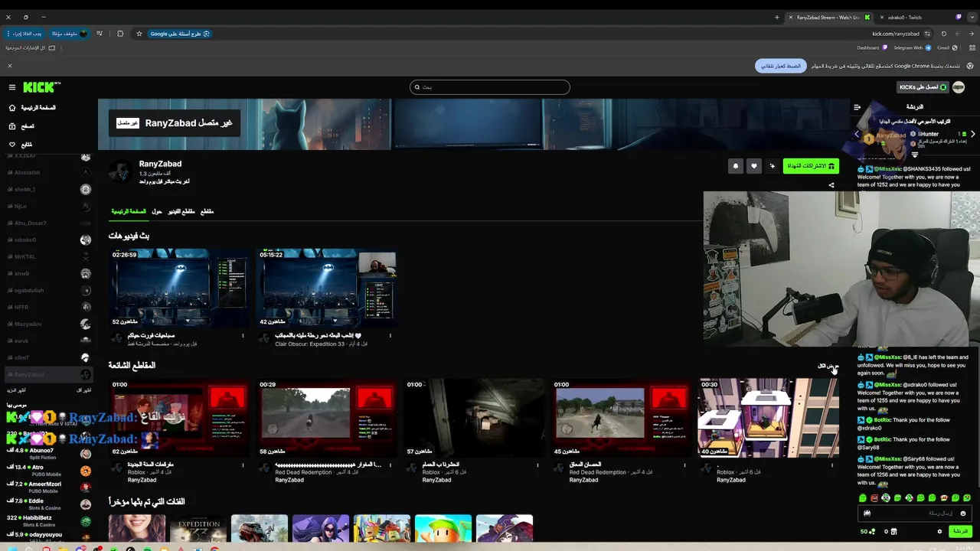Open options menu for the 57-view clip

click(537, 465)
